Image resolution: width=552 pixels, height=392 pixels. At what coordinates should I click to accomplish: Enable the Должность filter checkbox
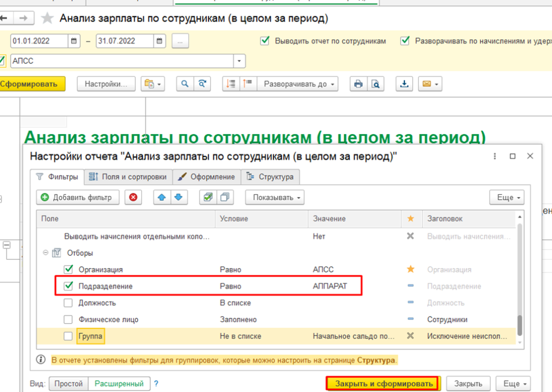point(68,303)
